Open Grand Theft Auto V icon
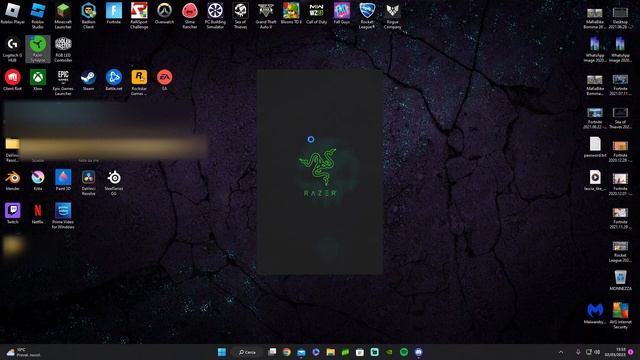 click(x=266, y=16)
